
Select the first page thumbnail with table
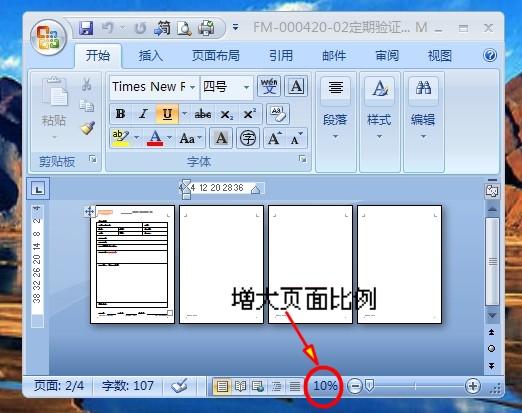pyautogui.click(x=132, y=264)
